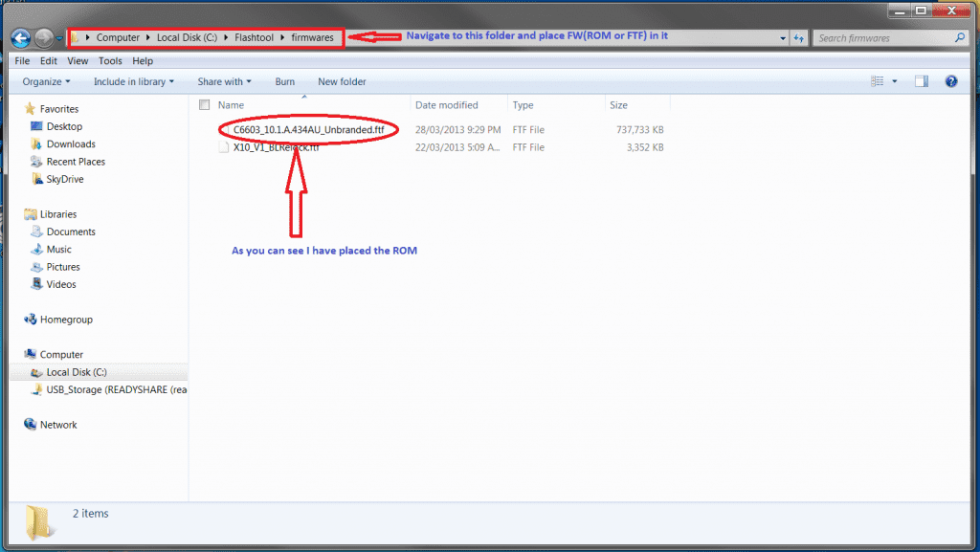The height and width of the screenshot is (552, 980).
Task: Open the view options dropdown arrow
Action: 895,81
